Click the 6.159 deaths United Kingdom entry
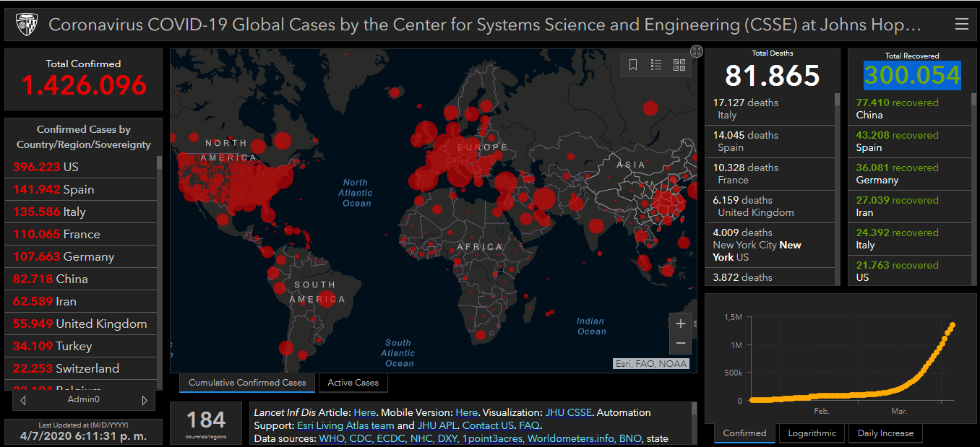The height and width of the screenshot is (447, 980). click(770, 206)
